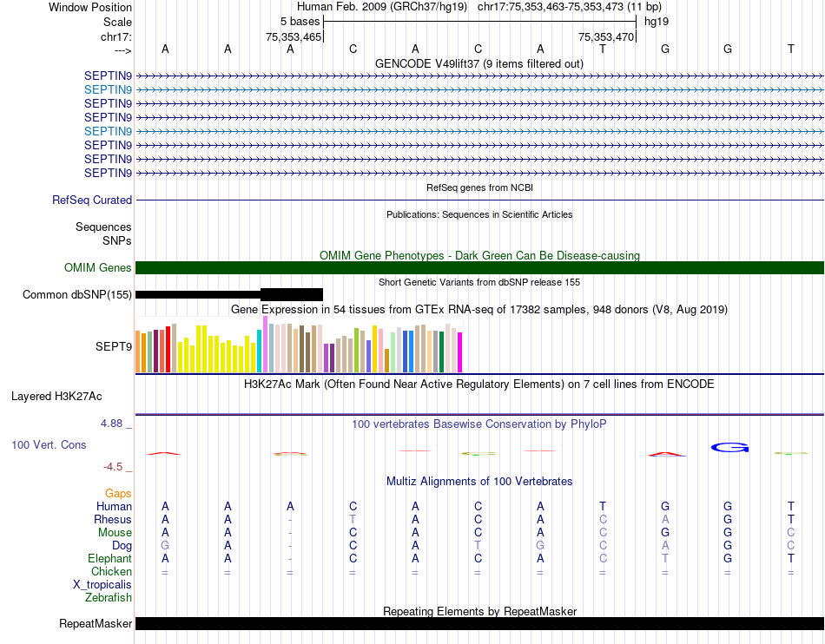Click the Mouse species row label

(x=115, y=533)
